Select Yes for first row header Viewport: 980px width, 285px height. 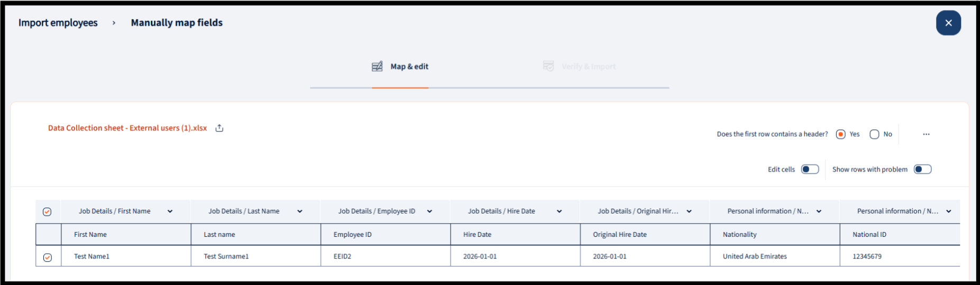click(840, 134)
